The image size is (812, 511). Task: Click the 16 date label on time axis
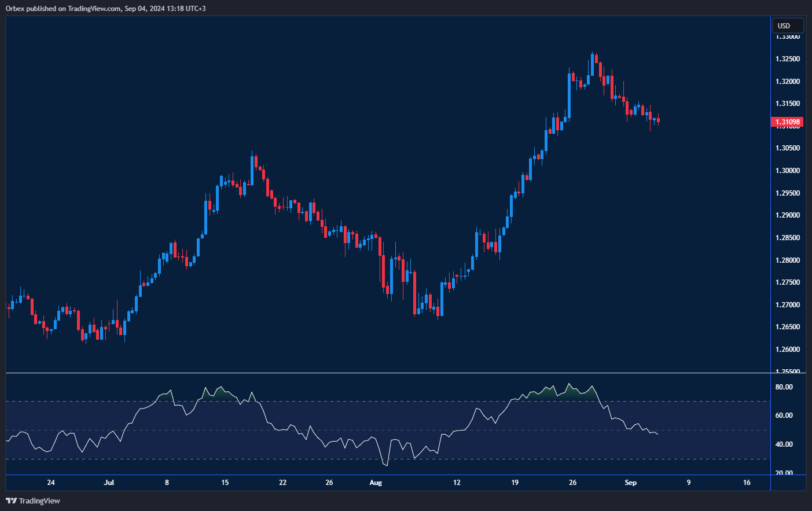(x=747, y=483)
